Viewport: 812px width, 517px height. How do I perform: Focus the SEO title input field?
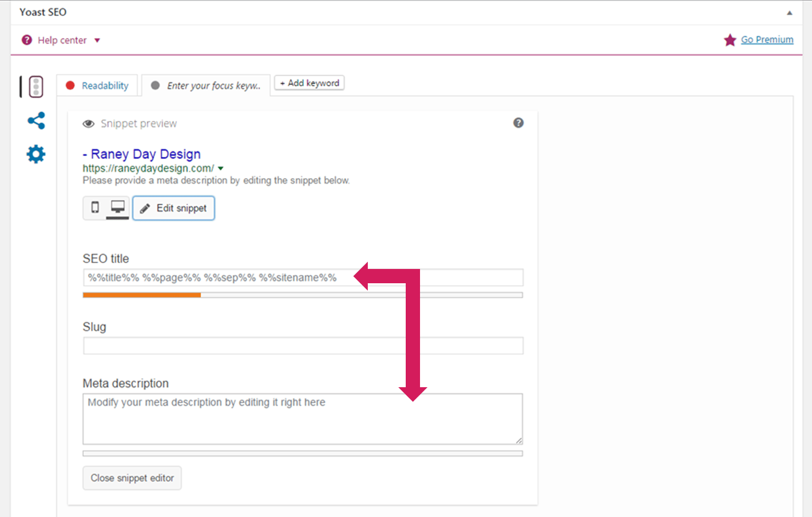pyautogui.click(x=303, y=278)
